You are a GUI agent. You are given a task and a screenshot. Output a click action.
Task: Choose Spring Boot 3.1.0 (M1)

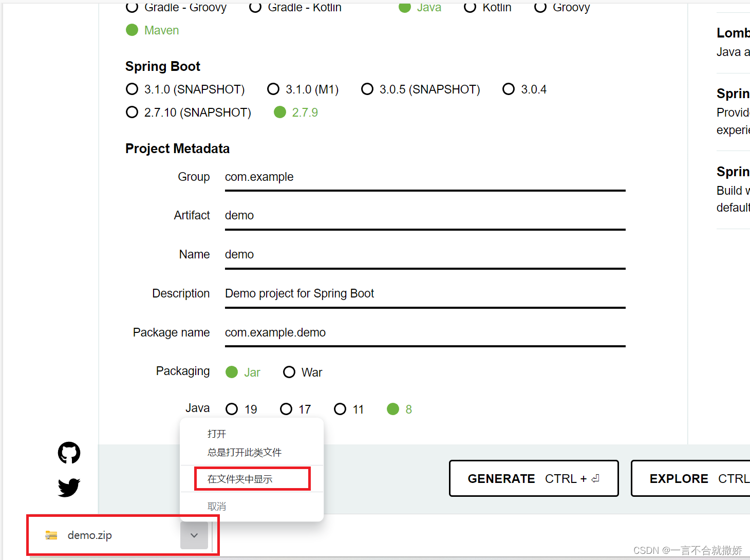303,89
